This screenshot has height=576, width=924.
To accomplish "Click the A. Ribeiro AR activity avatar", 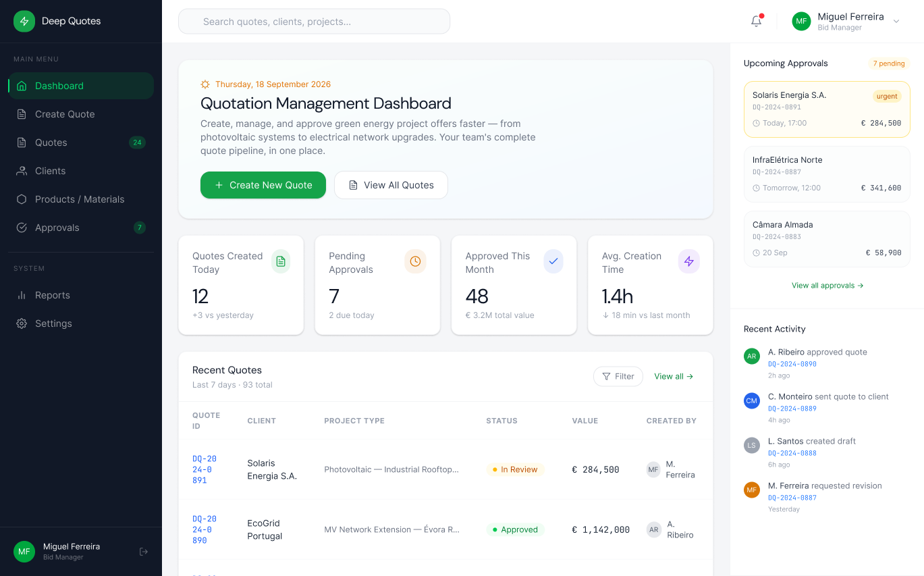I will pyautogui.click(x=752, y=356).
